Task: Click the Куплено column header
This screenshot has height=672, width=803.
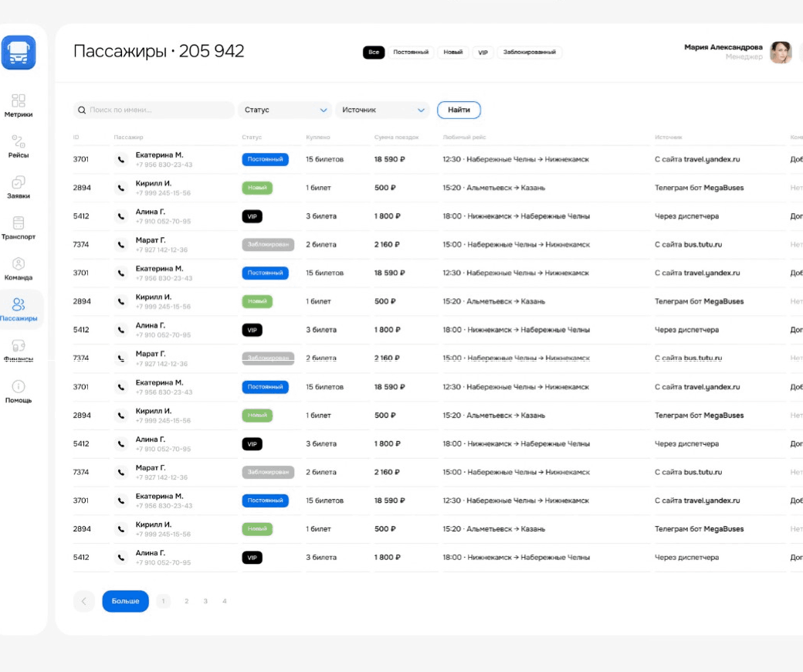Action: point(318,137)
